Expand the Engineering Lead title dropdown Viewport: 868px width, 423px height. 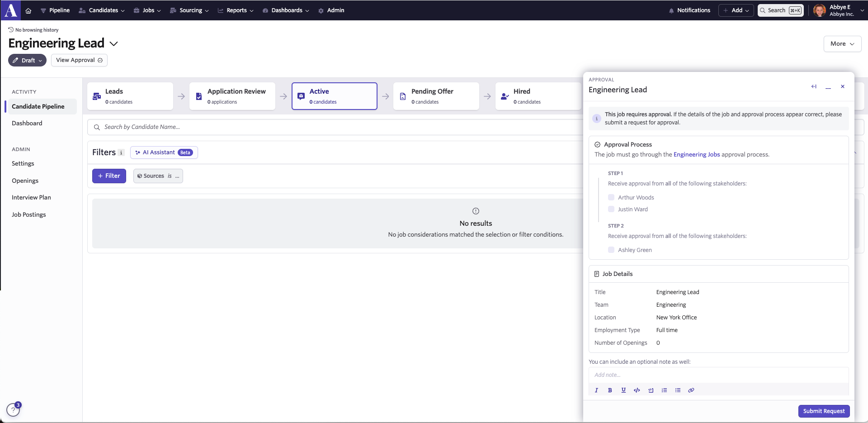[114, 43]
